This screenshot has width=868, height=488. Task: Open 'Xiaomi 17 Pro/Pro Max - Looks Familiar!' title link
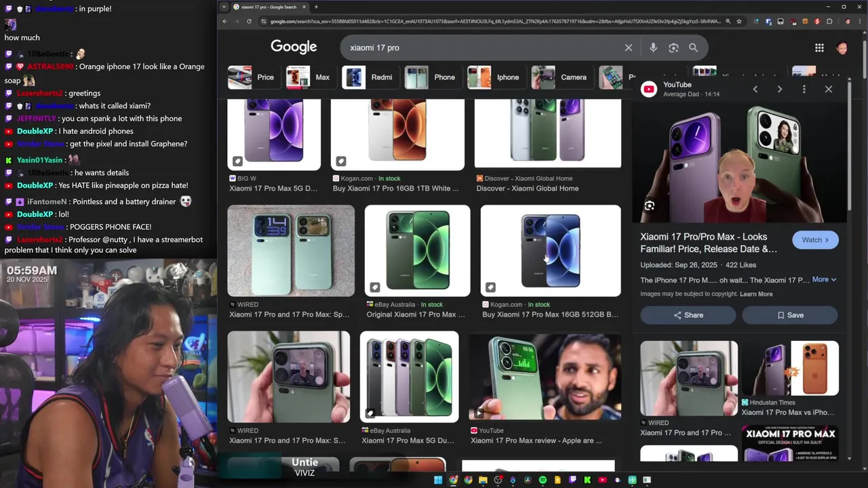pyautogui.click(x=709, y=243)
